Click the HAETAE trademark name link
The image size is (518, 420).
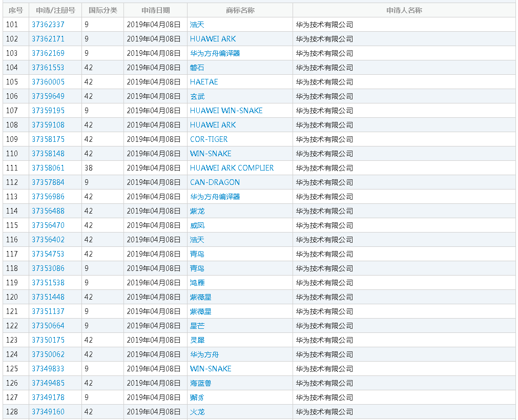[x=204, y=82]
